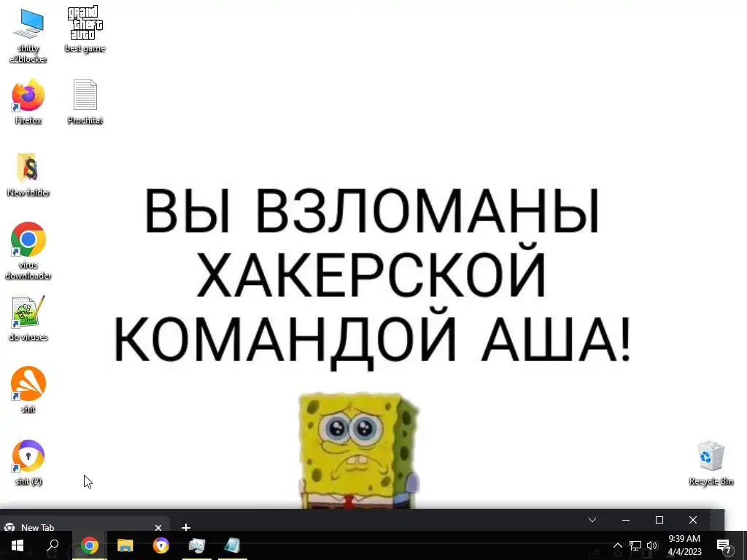The width and height of the screenshot is (747, 560).
Task: Open the volume control tray icon
Action: (652, 545)
